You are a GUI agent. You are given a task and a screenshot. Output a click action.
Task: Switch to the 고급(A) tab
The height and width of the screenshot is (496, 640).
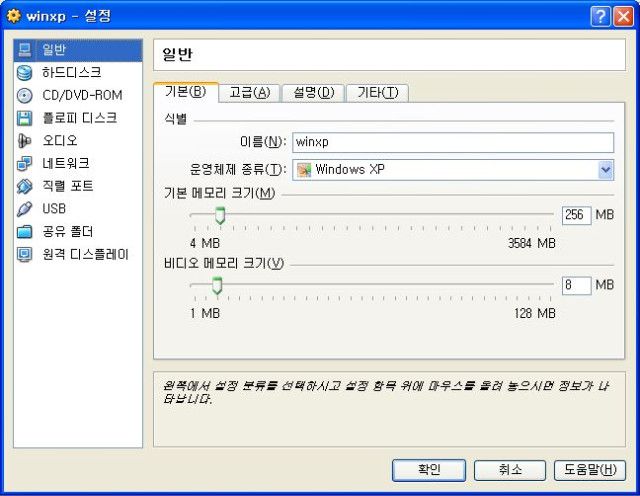[249, 93]
